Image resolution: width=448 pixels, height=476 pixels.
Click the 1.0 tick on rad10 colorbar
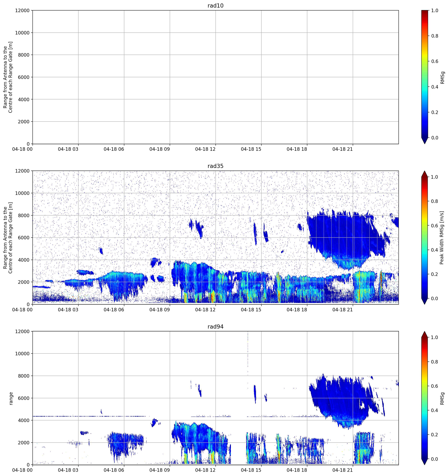coord(435,10)
